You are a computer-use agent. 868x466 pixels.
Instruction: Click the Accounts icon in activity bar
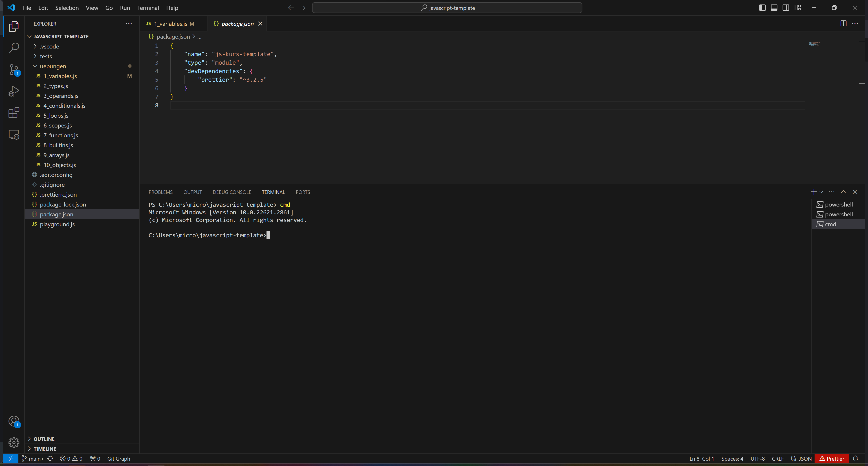click(x=13, y=421)
